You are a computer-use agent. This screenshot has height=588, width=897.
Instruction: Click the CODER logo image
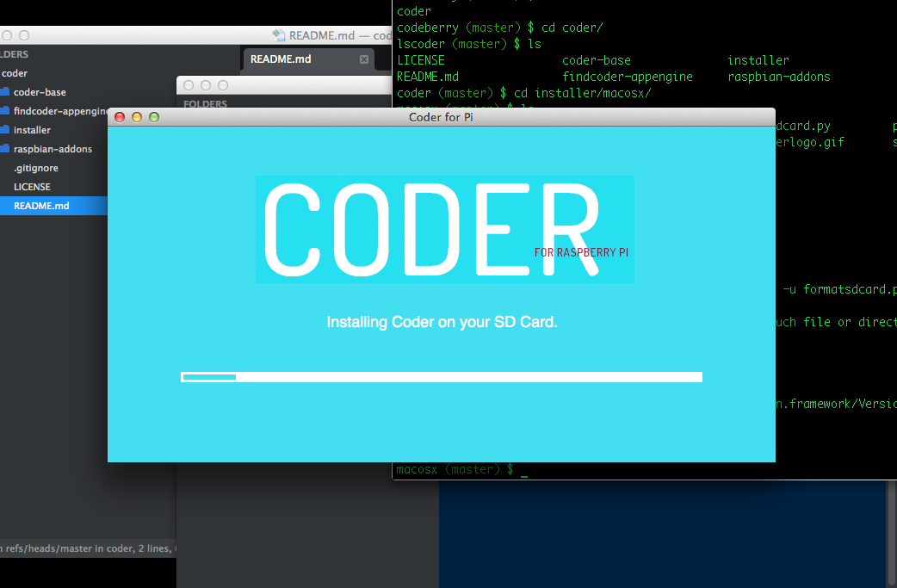(444, 229)
